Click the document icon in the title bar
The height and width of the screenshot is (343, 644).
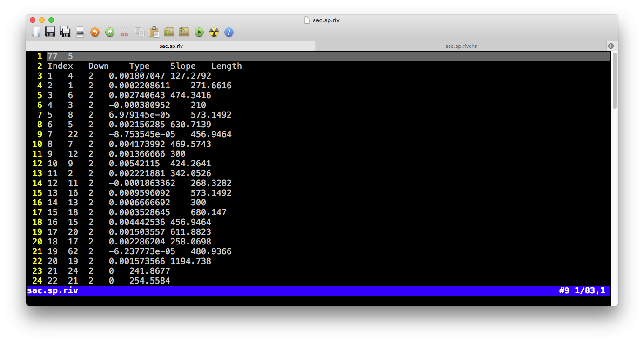(x=307, y=20)
